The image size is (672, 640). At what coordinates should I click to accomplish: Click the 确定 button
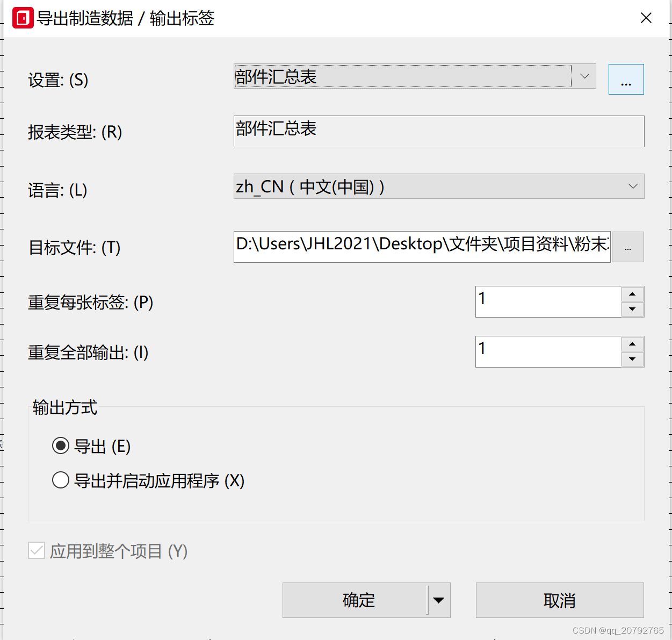pos(355,600)
